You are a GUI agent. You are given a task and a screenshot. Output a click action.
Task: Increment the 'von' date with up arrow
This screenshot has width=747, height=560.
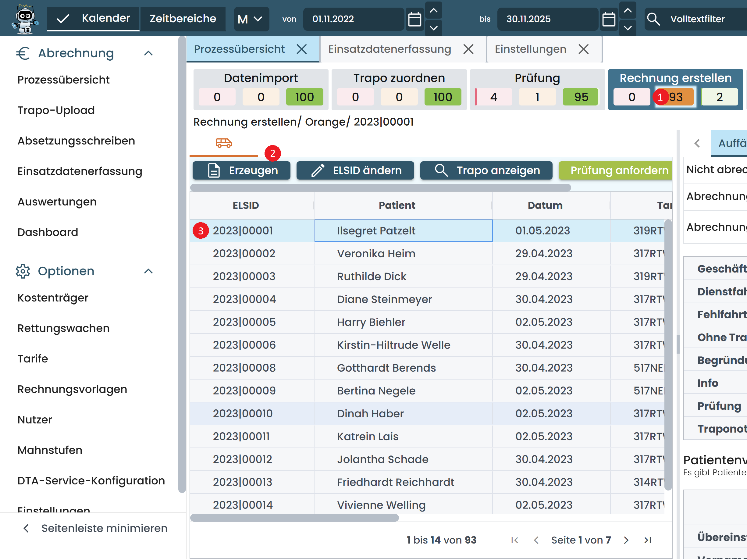(434, 10)
